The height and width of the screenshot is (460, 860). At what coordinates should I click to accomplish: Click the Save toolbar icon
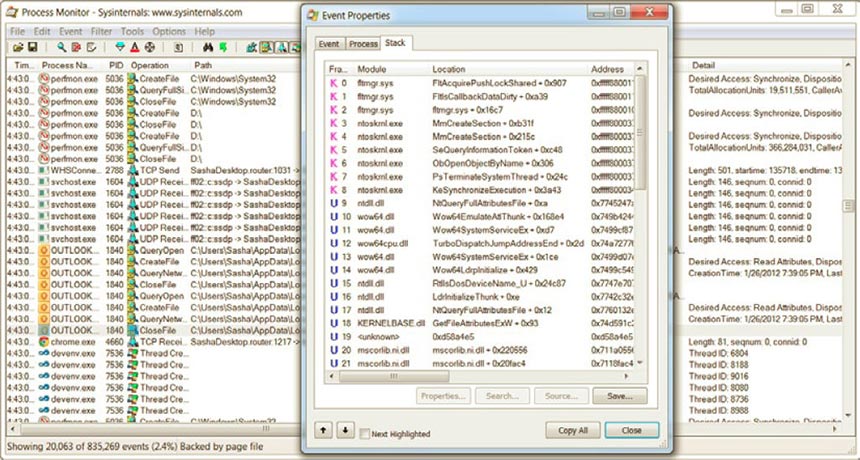click(32, 48)
